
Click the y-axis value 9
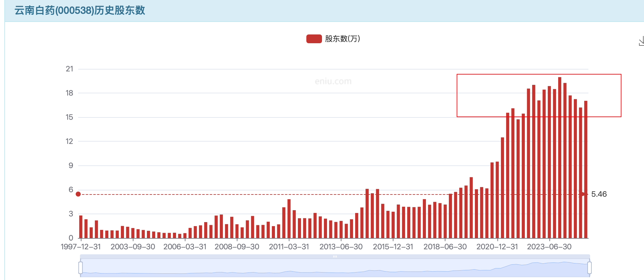71,165
